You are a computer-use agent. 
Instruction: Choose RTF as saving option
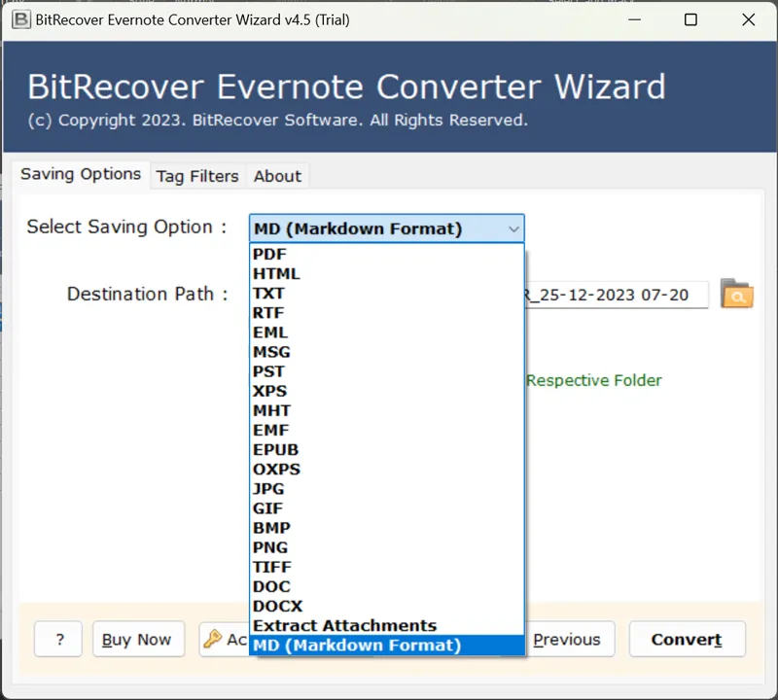(x=386, y=313)
